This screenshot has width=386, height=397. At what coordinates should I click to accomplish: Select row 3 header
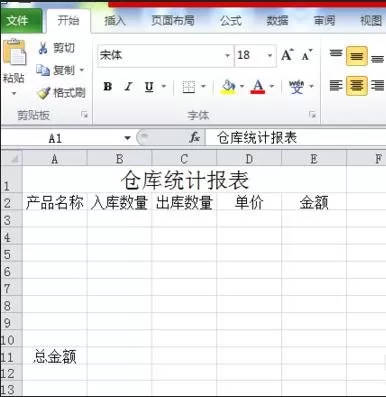11,219
